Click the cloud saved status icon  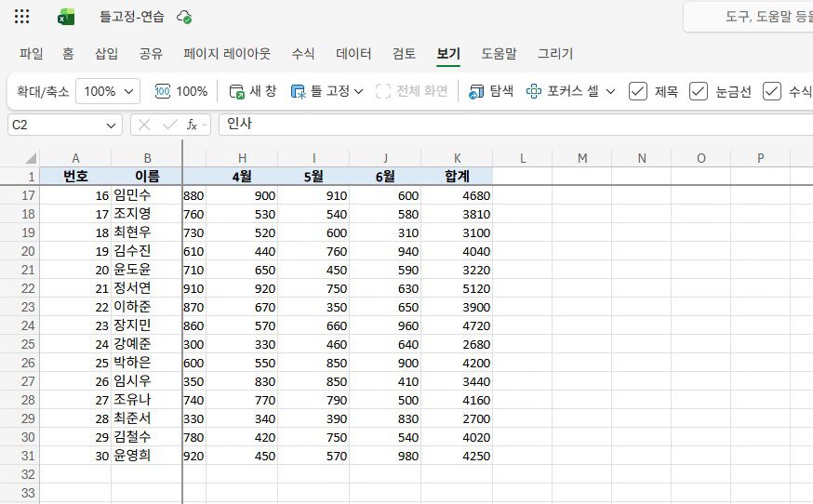coord(184,17)
